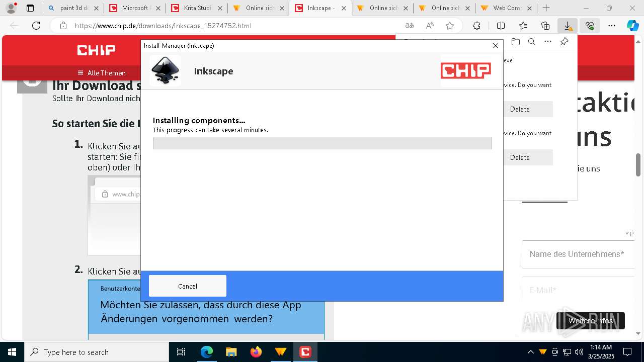Image resolution: width=644 pixels, height=362 pixels.
Task: View site information lock icon
Action: point(63,26)
